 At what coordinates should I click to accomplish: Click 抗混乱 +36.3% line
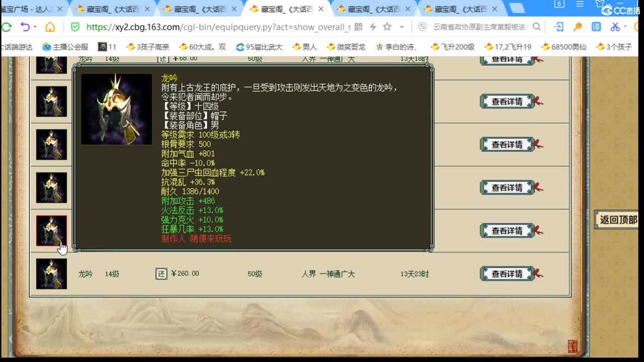188,182
